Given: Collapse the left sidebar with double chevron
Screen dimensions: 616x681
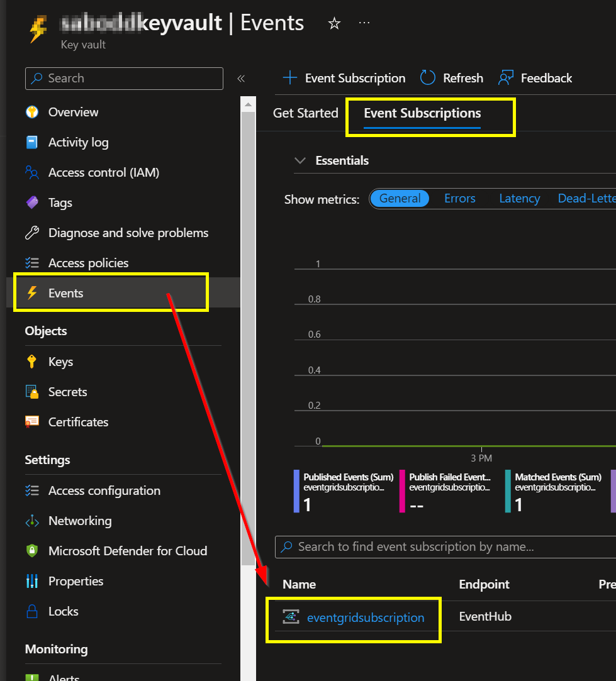Looking at the screenshot, I should [x=241, y=79].
